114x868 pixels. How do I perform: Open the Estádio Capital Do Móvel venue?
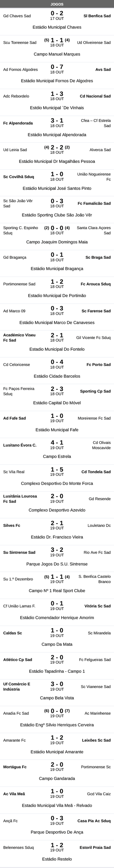point(57,403)
